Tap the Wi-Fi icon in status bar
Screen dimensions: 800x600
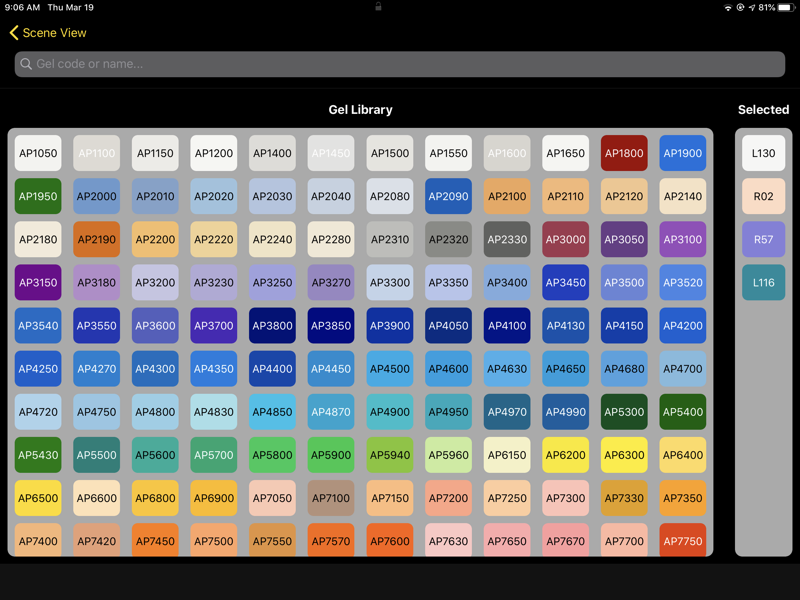(x=727, y=7)
